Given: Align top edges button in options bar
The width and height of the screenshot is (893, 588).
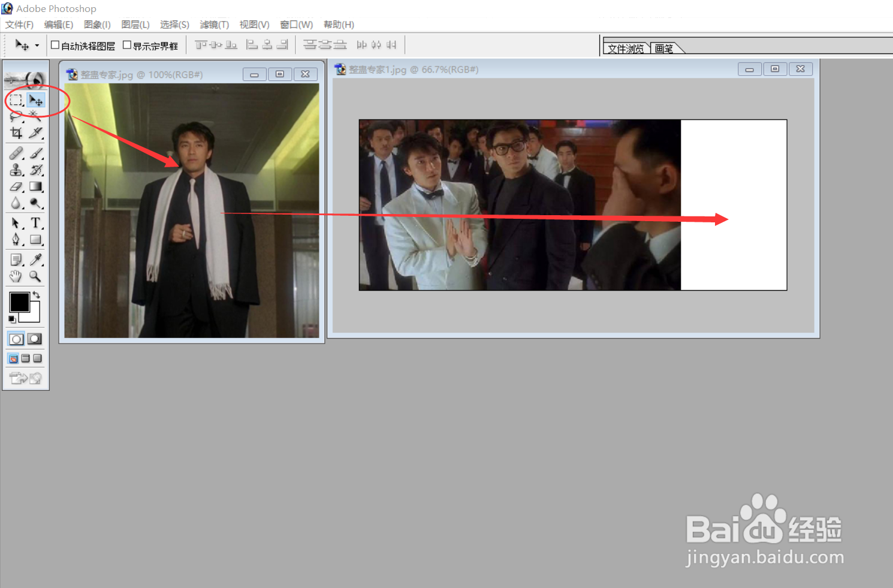Looking at the screenshot, I should (201, 45).
